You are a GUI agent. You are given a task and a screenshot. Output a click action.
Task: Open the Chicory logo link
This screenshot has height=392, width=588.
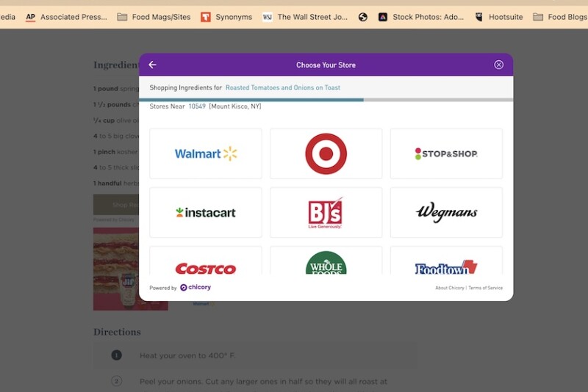pyautogui.click(x=196, y=287)
